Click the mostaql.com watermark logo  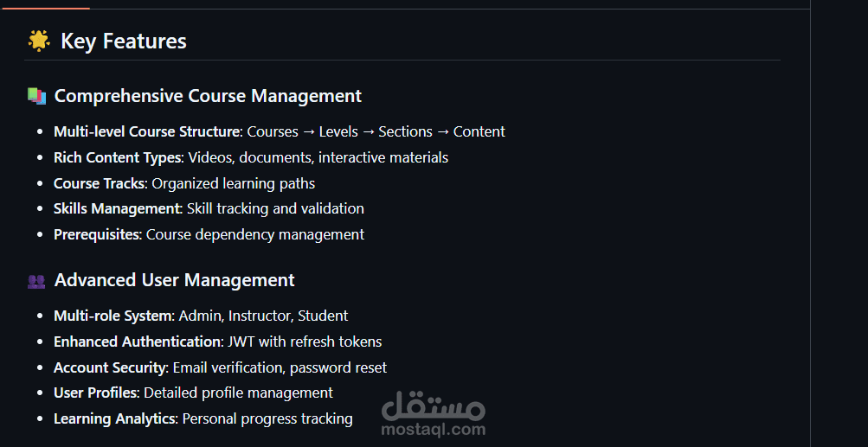pos(434,412)
